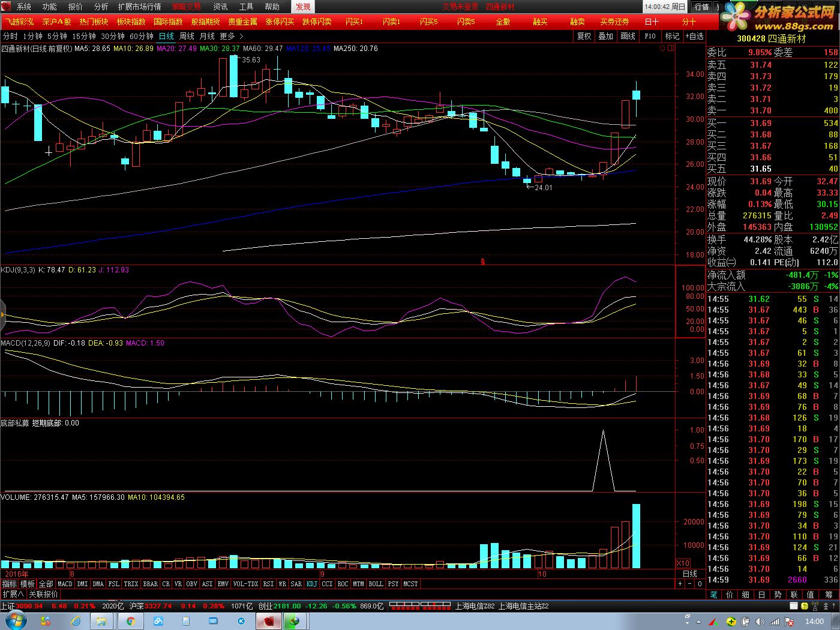Screen dimensions: 840x630
Task: Select the 5分钟 period tab
Action: 58,36
